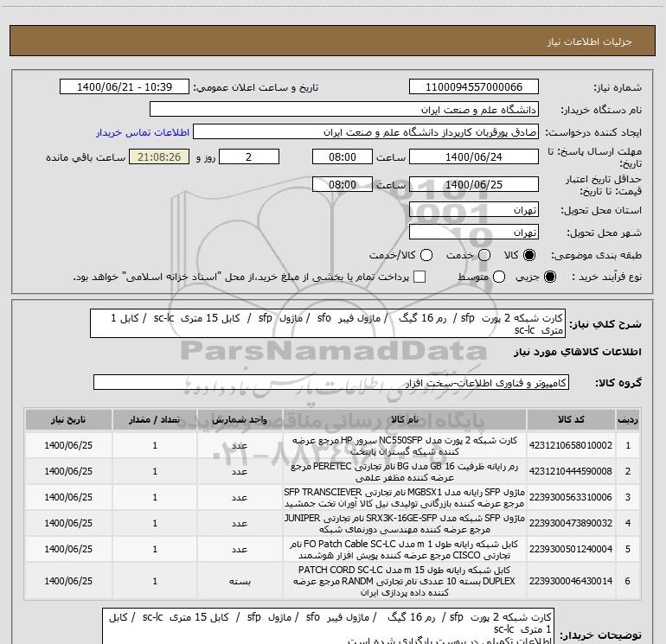Select the کالا/خدمت radio button
Screen dimensions: 666x644
pos(426,255)
